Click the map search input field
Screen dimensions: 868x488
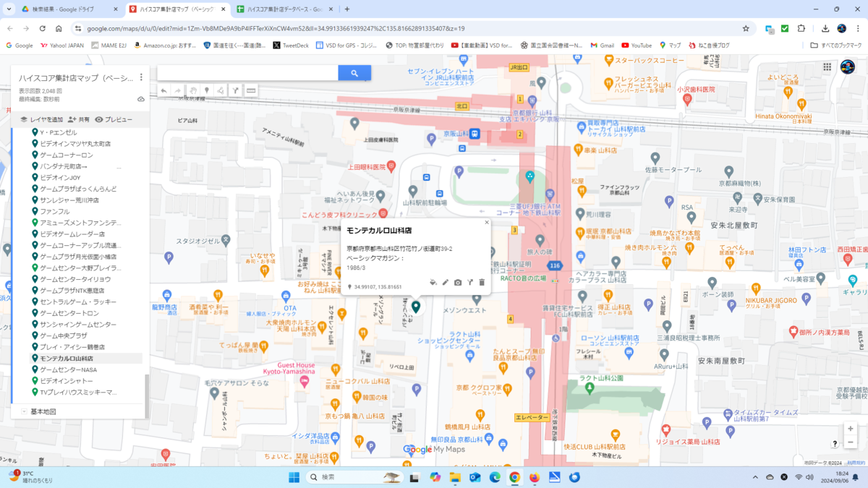247,73
